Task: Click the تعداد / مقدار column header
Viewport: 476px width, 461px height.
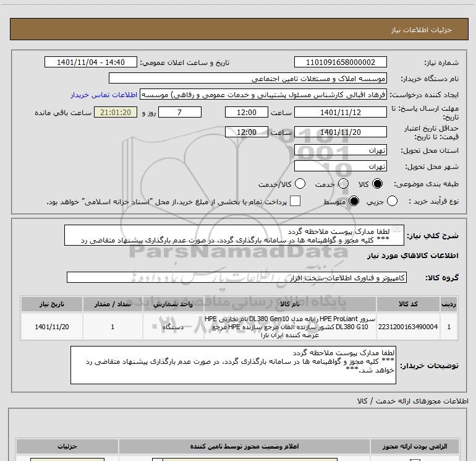Action: (x=113, y=304)
